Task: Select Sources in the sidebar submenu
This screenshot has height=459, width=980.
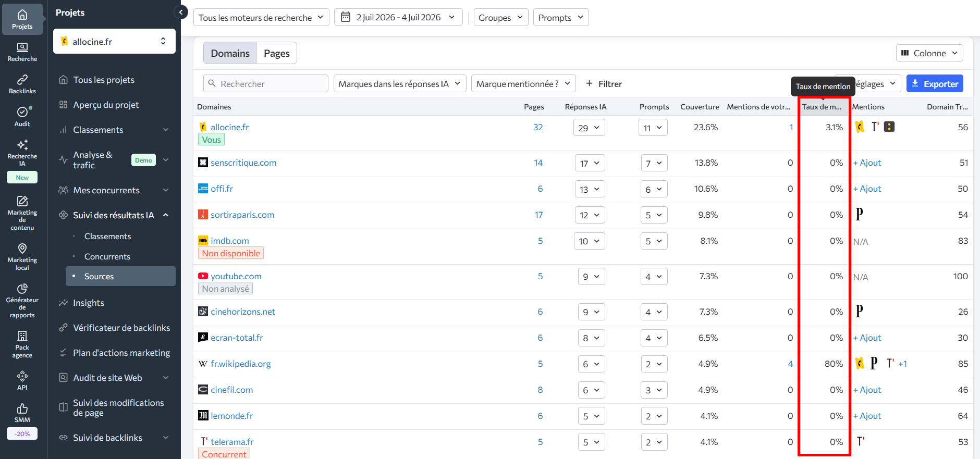Action: 120,276
